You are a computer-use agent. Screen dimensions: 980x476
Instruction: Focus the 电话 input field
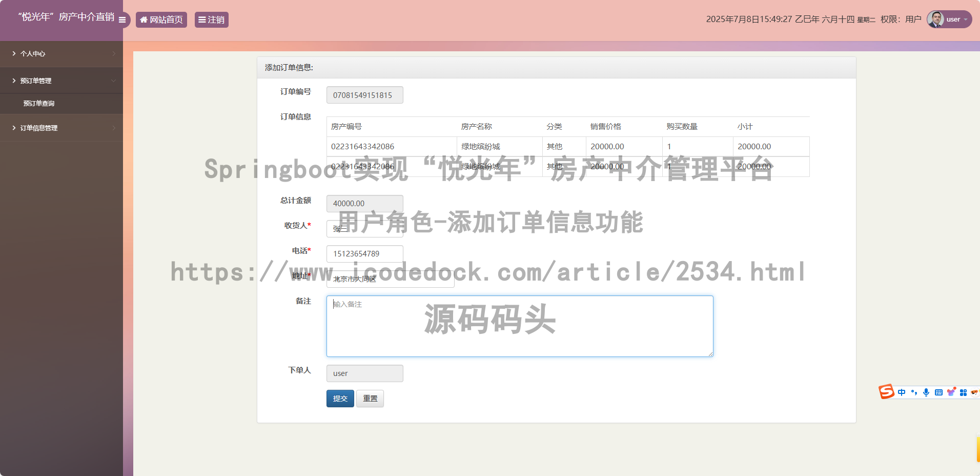pyautogui.click(x=365, y=253)
